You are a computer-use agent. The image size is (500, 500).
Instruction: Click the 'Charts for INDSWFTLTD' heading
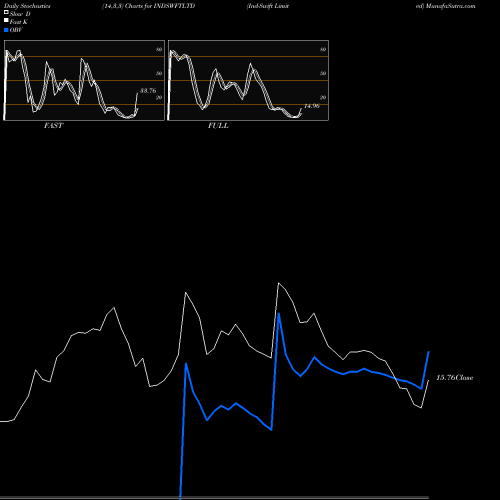coord(160,6)
